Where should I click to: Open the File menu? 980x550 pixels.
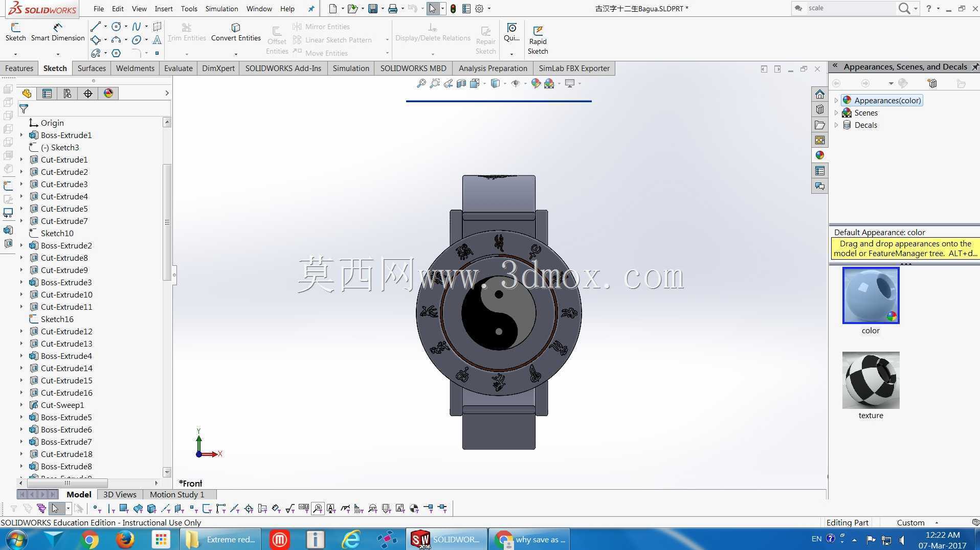tap(99, 9)
